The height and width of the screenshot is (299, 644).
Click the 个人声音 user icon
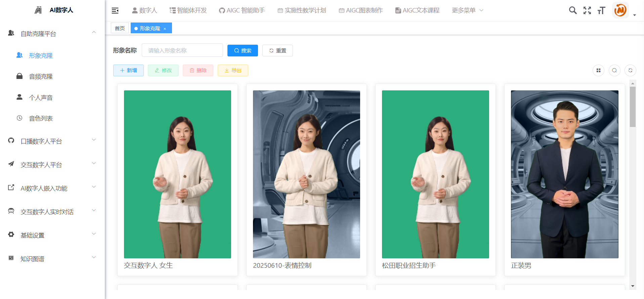[x=19, y=97]
